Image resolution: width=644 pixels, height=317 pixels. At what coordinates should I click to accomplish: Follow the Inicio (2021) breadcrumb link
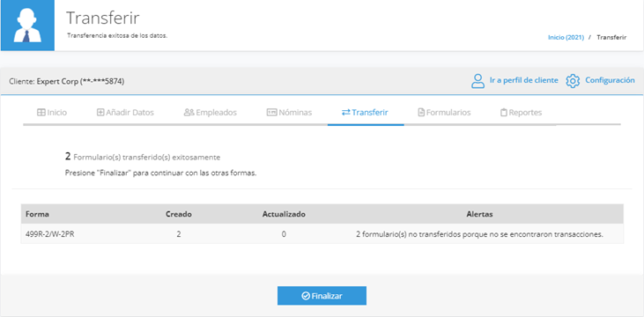pos(566,37)
